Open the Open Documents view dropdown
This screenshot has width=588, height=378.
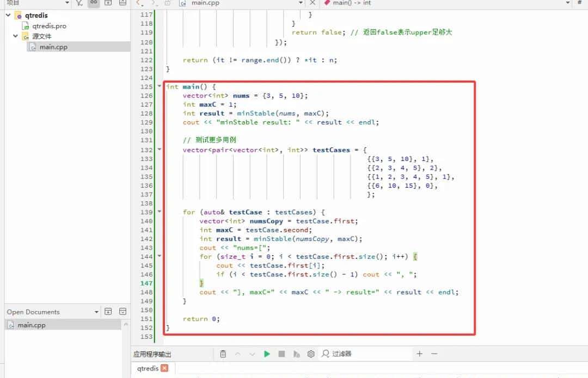[x=96, y=312]
